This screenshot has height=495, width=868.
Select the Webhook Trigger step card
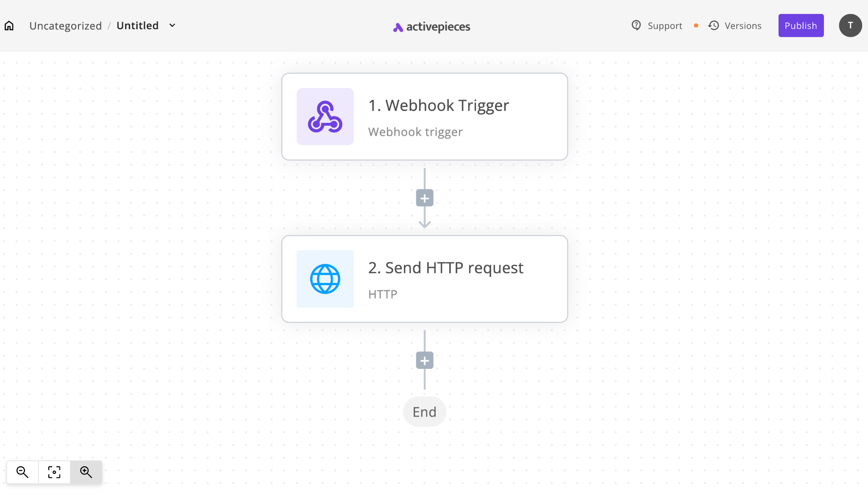[x=424, y=116]
